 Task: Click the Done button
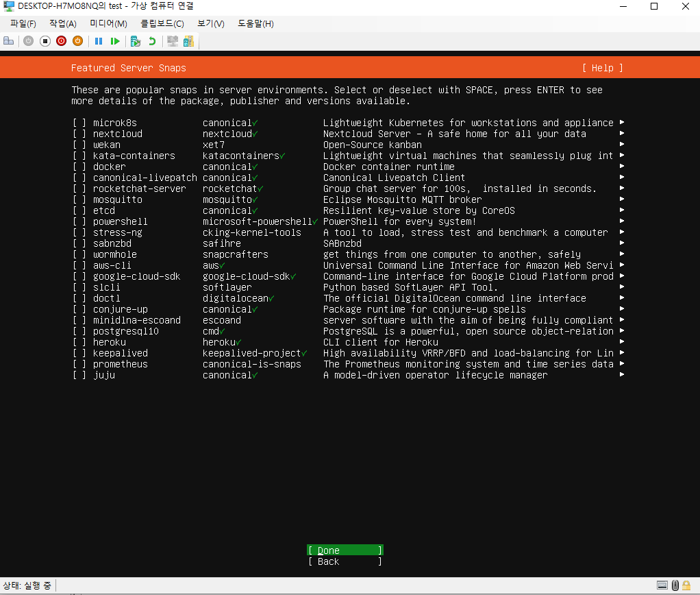(x=345, y=550)
